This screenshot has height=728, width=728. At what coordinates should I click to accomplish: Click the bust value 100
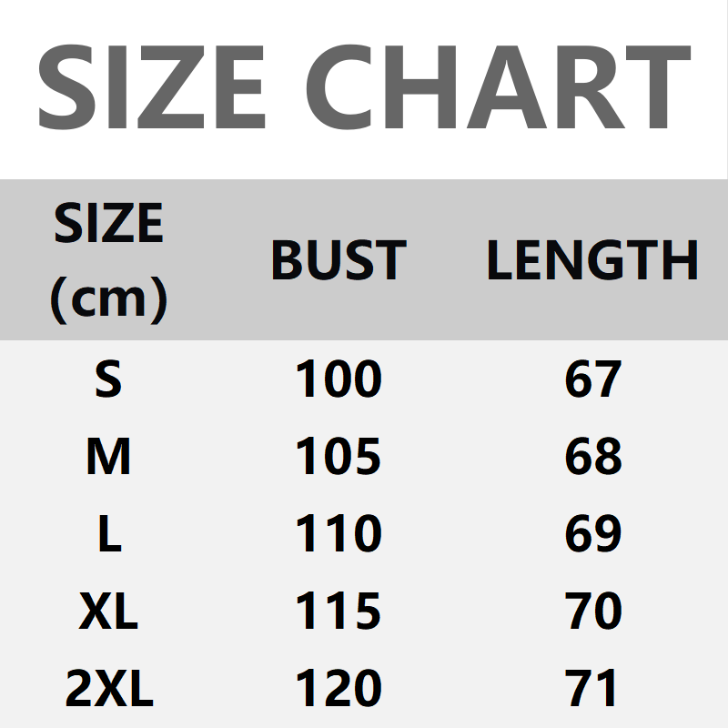click(338, 379)
